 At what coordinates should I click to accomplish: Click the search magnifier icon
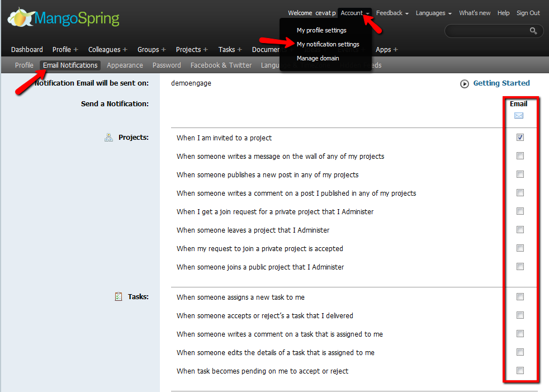pyautogui.click(x=533, y=31)
